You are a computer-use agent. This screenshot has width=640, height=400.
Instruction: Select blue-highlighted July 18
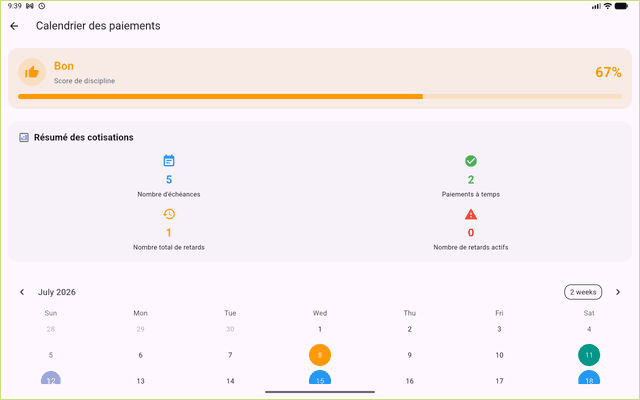589,378
